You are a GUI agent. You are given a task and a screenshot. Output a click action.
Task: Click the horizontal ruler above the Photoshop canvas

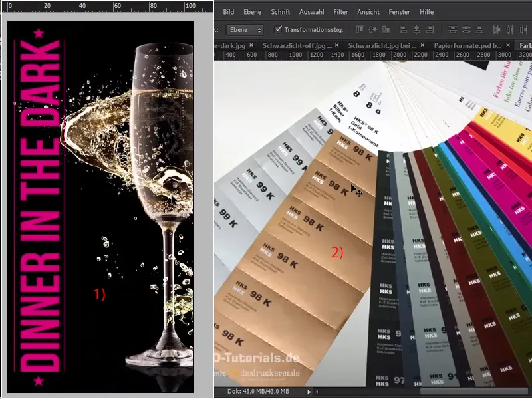coord(373,55)
